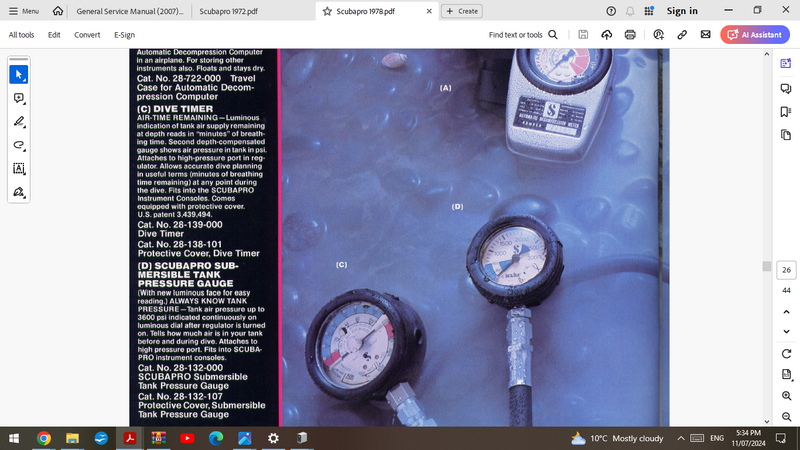Click the current page number box
Viewport: 800px width, 450px height.
point(786,270)
